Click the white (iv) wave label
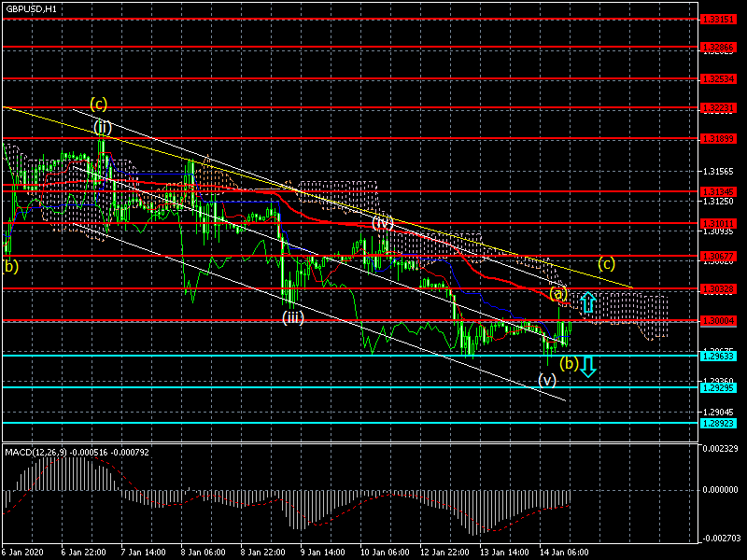Image resolution: width=747 pixels, height=560 pixels. point(383,223)
